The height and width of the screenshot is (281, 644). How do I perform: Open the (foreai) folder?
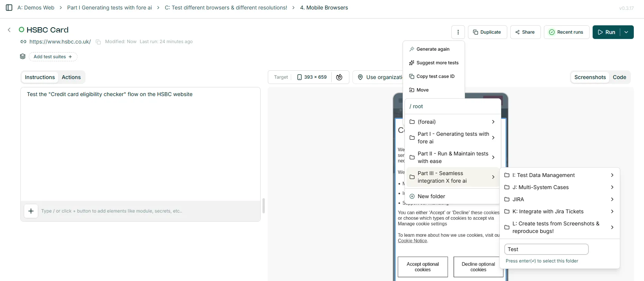pos(452,122)
